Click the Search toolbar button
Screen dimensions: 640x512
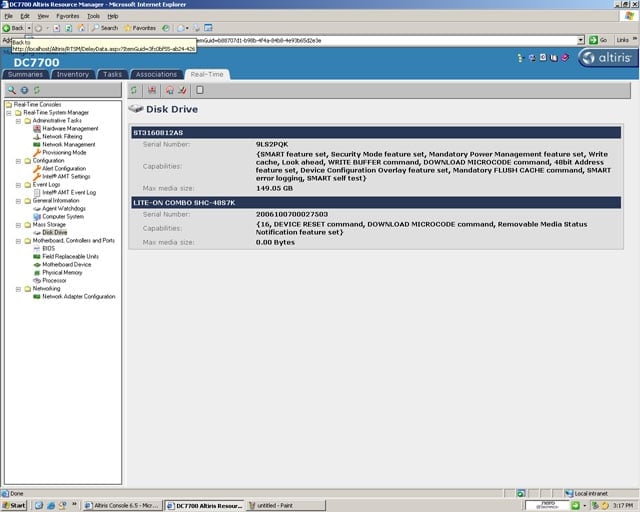pos(104,28)
